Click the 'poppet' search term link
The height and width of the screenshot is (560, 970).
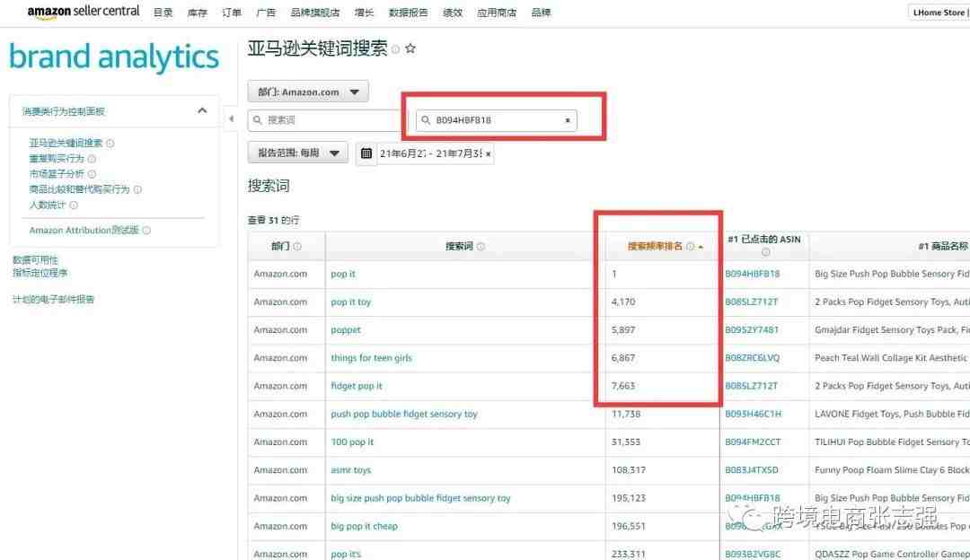tap(346, 330)
